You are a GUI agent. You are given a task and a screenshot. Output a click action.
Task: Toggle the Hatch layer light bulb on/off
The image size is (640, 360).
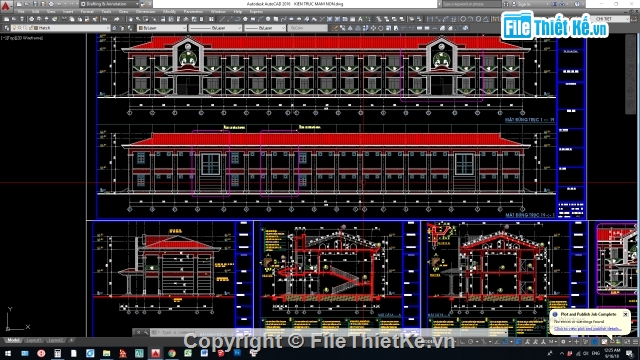pyautogui.click(x=15, y=28)
